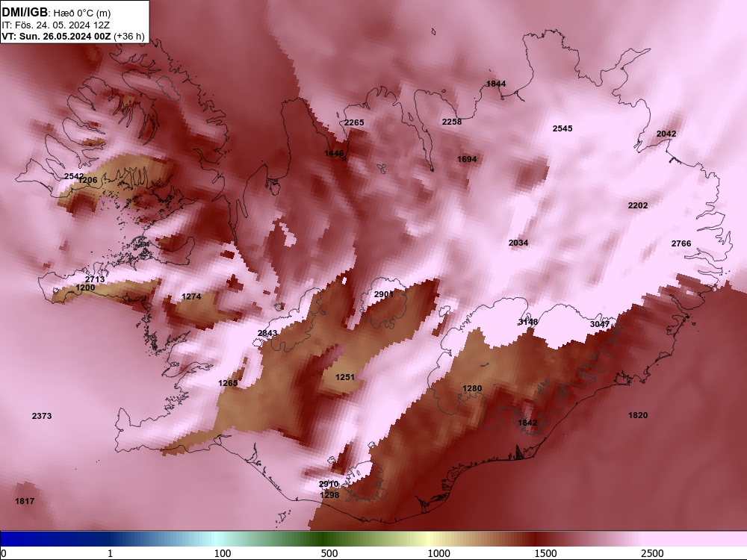Click the value 2910 on the south coast
The height and width of the screenshot is (560, 747).
[x=329, y=484]
